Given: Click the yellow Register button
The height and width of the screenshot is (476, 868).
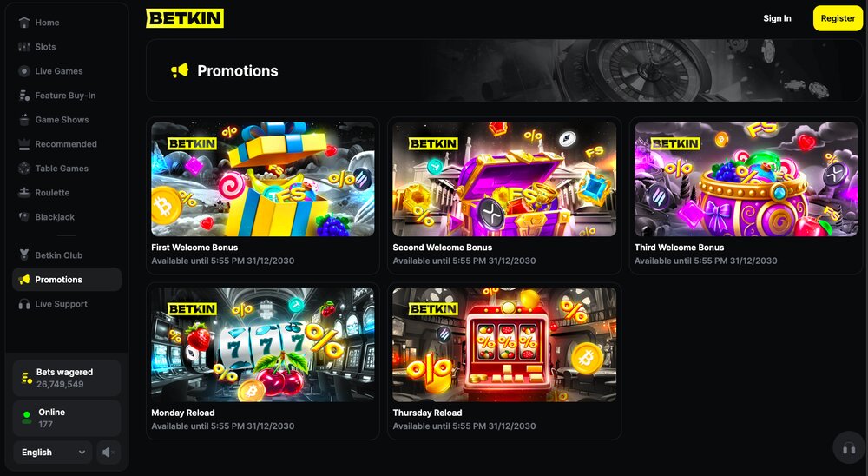Looking at the screenshot, I should pos(838,18).
